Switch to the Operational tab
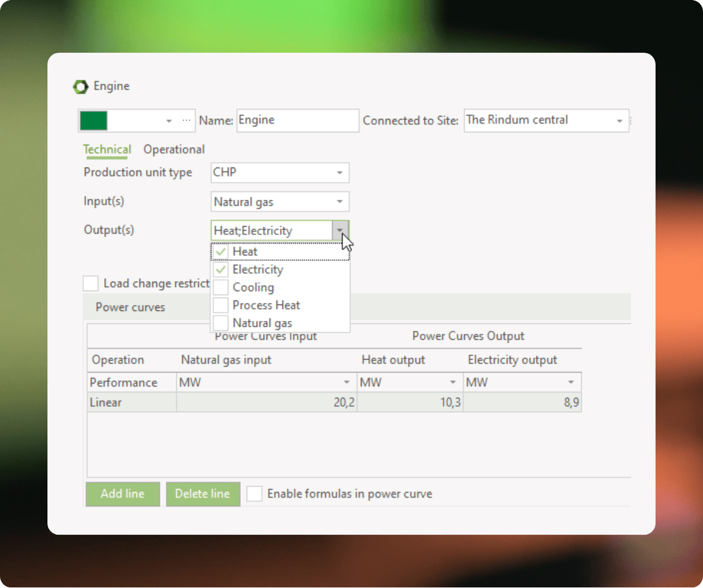 174,149
